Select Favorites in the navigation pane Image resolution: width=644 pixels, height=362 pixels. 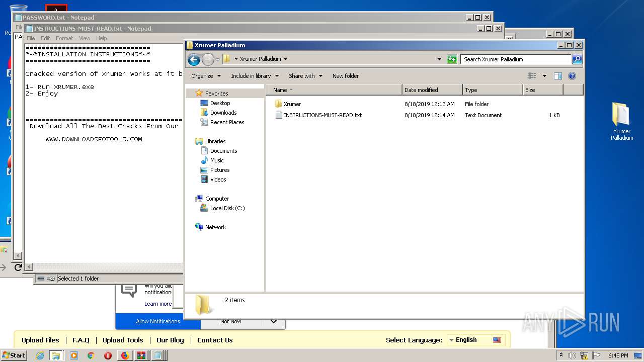[216, 94]
